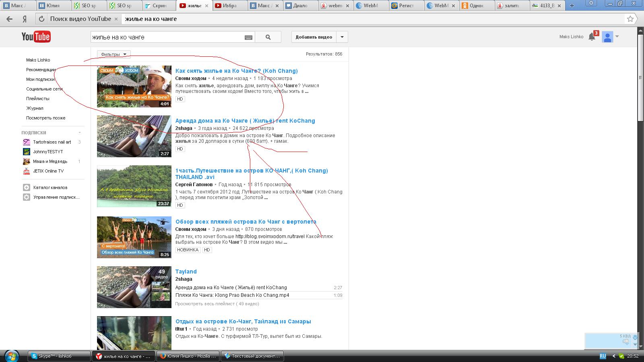Screen dimensions: 644x362
Task: Open Текстовый документ from the taskbar
Action: coord(252,356)
